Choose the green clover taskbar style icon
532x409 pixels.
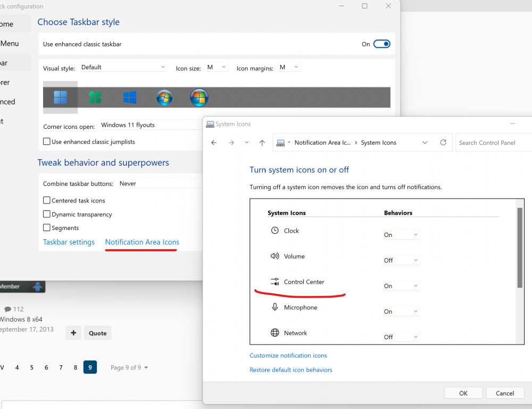coord(95,97)
